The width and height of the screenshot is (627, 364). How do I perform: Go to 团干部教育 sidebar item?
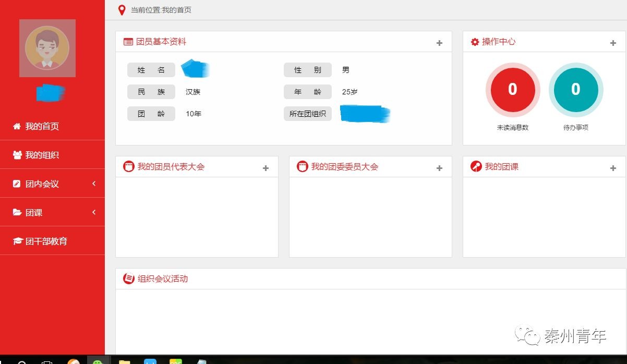[x=46, y=241]
